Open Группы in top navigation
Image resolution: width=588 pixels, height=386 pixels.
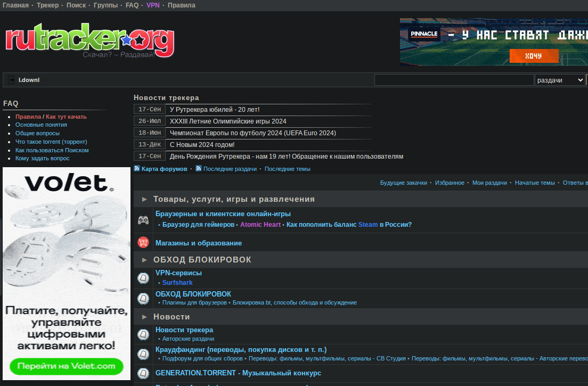pyautogui.click(x=106, y=5)
